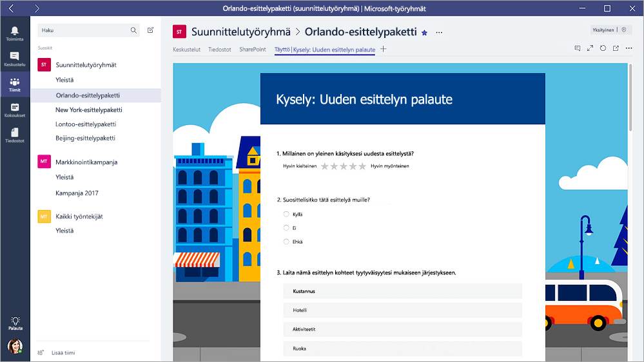Viewport: 644px width, 362px height.
Task: Open tab conversation icon
Action: coord(578,48)
